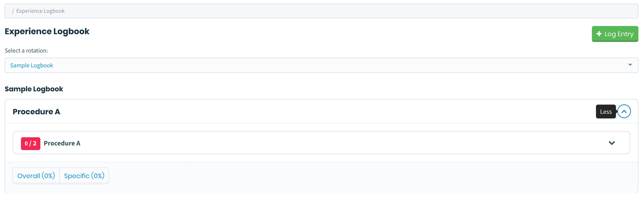Click the Experience Logbook page heading
This screenshot has height=197, width=644.
(47, 31)
